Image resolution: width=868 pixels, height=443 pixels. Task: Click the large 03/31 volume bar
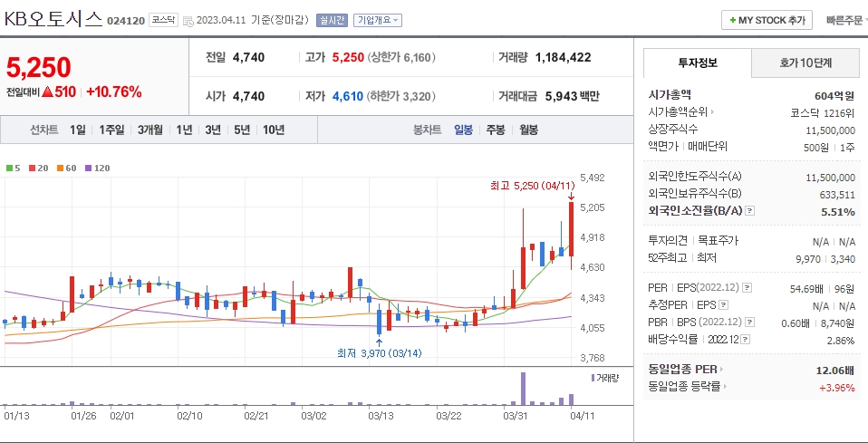pyautogui.click(x=523, y=389)
